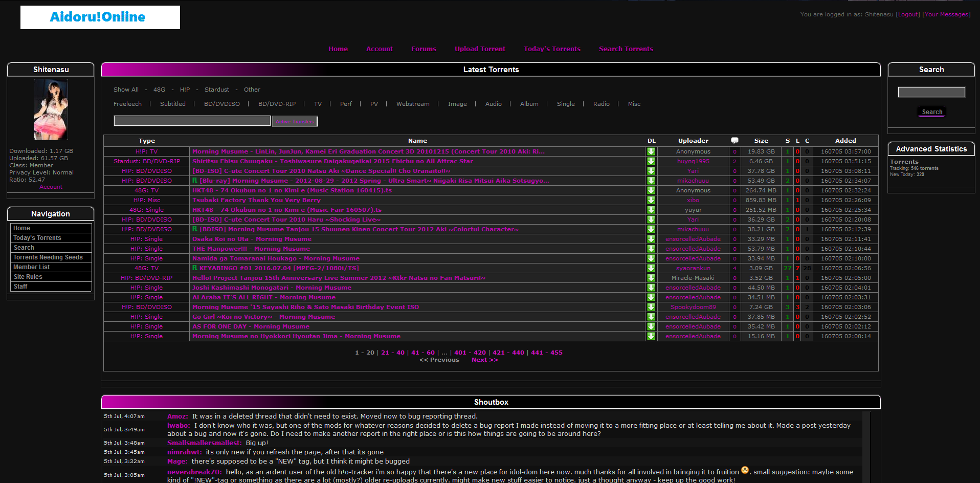Screen dimensions: 980x483
Task: Click download icon for Go Girl Koi no Victory
Action: click(x=651, y=317)
